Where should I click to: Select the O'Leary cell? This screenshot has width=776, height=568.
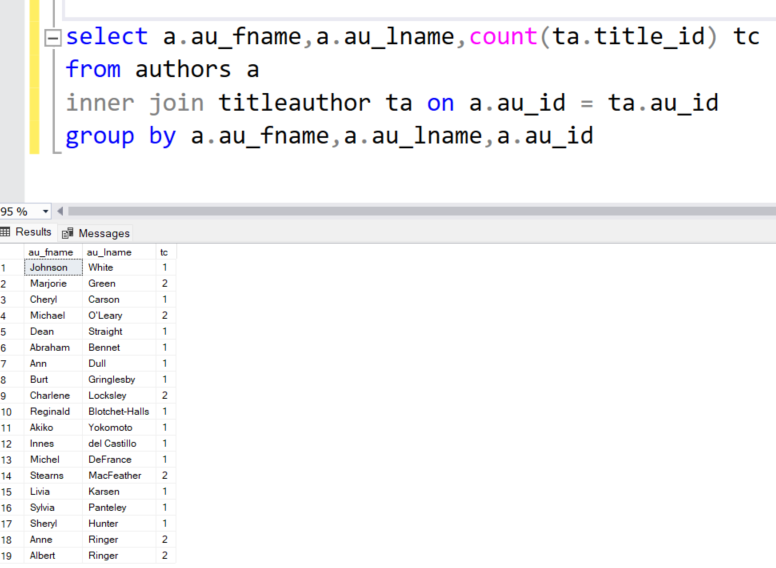[119, 316]
